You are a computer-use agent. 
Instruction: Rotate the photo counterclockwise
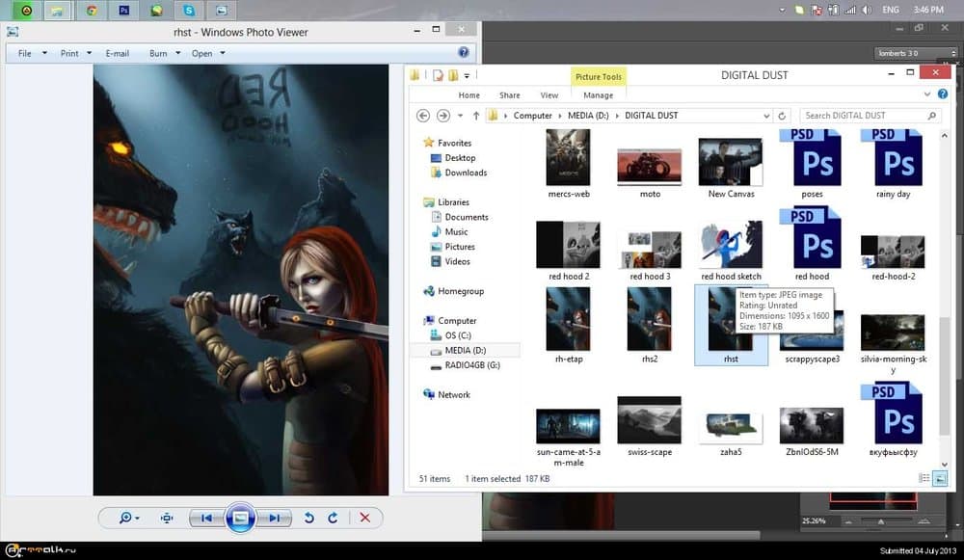coord(309,519)
